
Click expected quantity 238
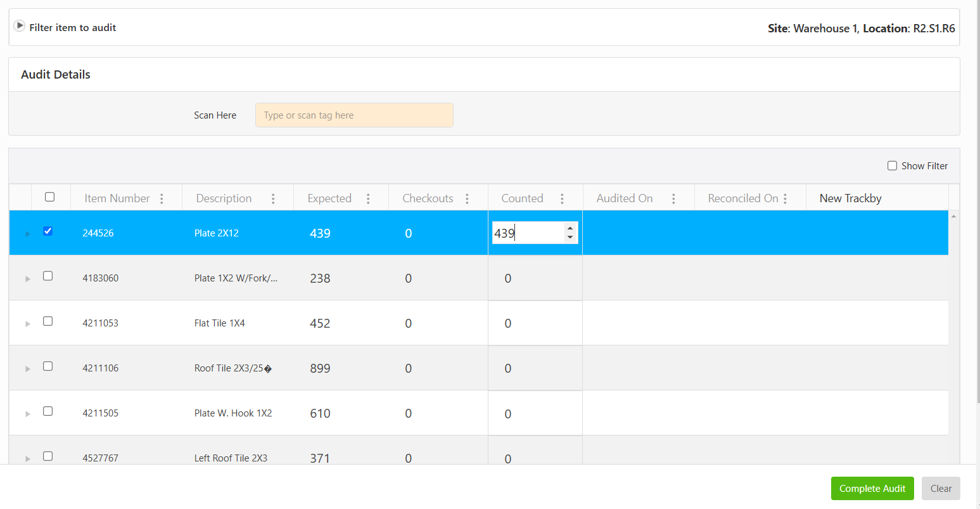pyautogui.click(x=320, y=278)
